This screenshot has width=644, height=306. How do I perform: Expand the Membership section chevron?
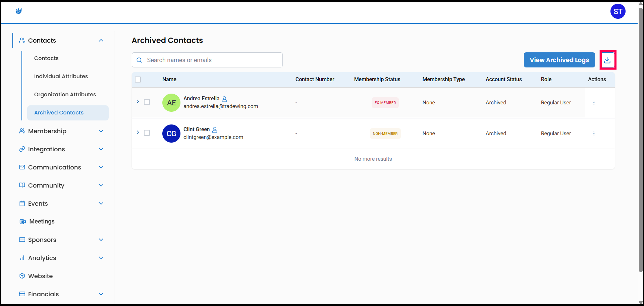tap(101, 131)
